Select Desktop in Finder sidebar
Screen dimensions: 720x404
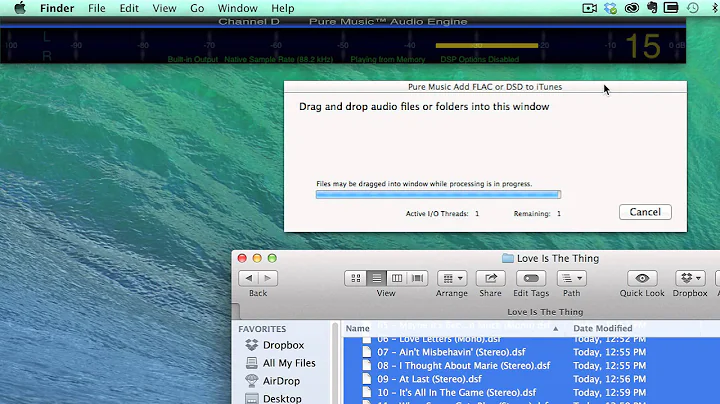coord(282,398)
